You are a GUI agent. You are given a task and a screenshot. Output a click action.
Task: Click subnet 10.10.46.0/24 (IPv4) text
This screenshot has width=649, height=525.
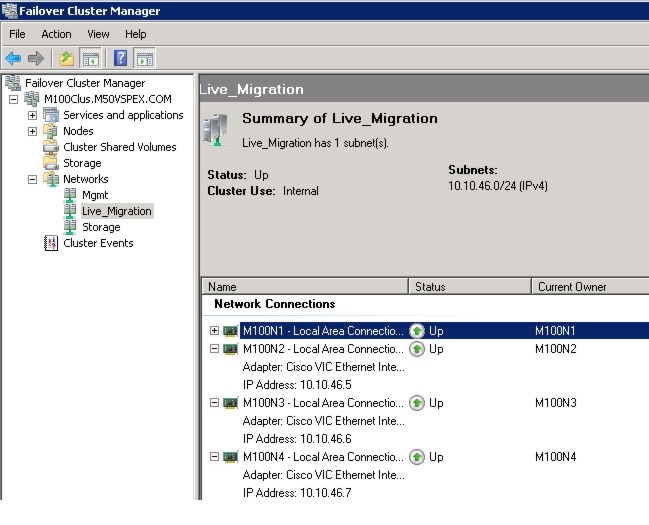tap(498, 186)
